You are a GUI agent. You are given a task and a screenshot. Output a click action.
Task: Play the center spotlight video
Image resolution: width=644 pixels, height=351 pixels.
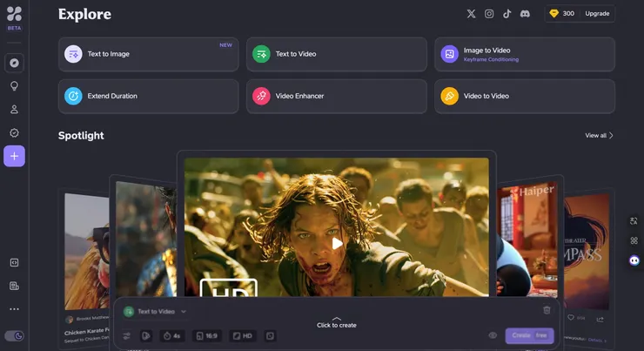pos(337,244)
